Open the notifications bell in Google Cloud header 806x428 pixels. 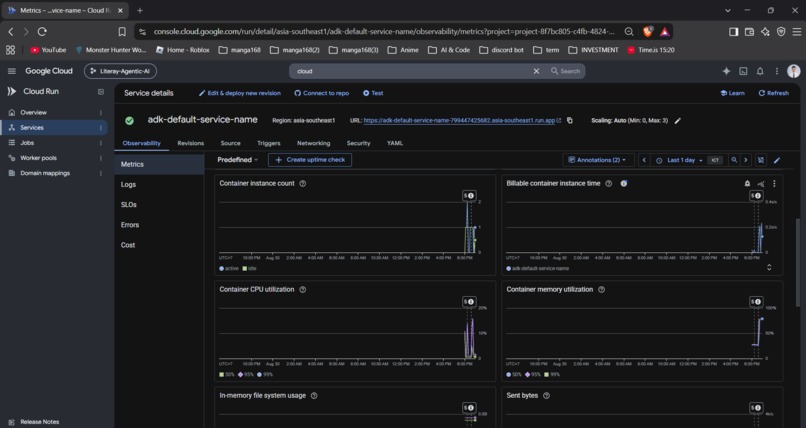(760, 71)
